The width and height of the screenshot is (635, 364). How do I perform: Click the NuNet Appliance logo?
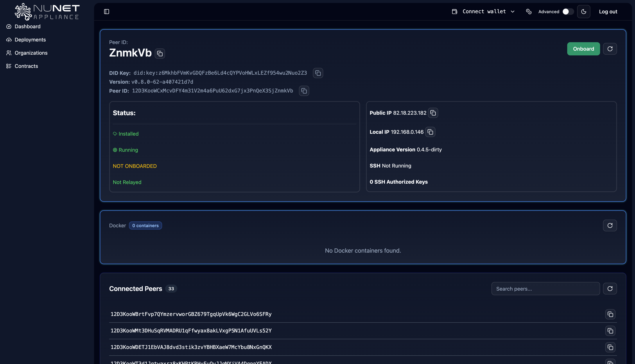click(47, 12)
